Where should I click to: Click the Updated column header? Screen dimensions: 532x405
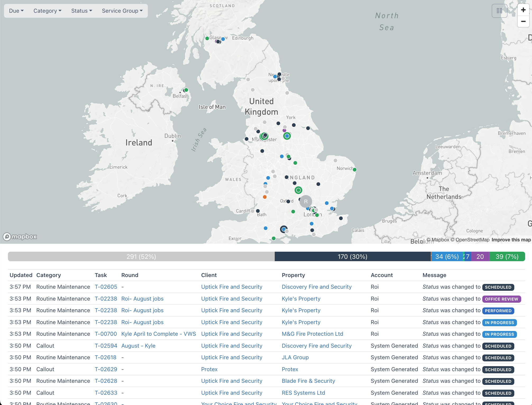pyautogui.click(x=21, y=275)
